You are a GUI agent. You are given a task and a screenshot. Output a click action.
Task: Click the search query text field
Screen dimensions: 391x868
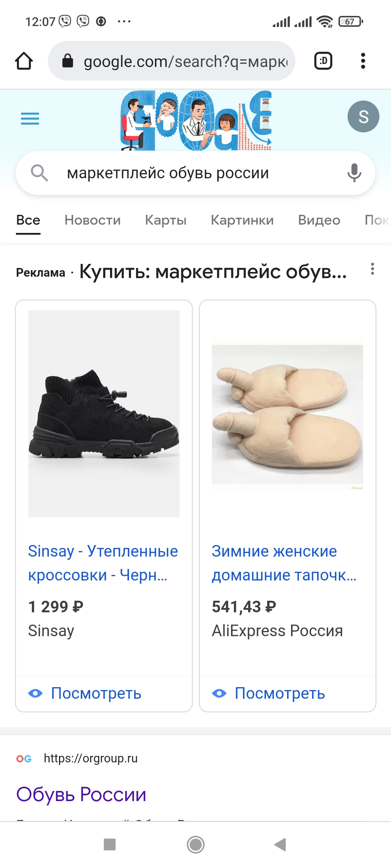coord(195,173)
